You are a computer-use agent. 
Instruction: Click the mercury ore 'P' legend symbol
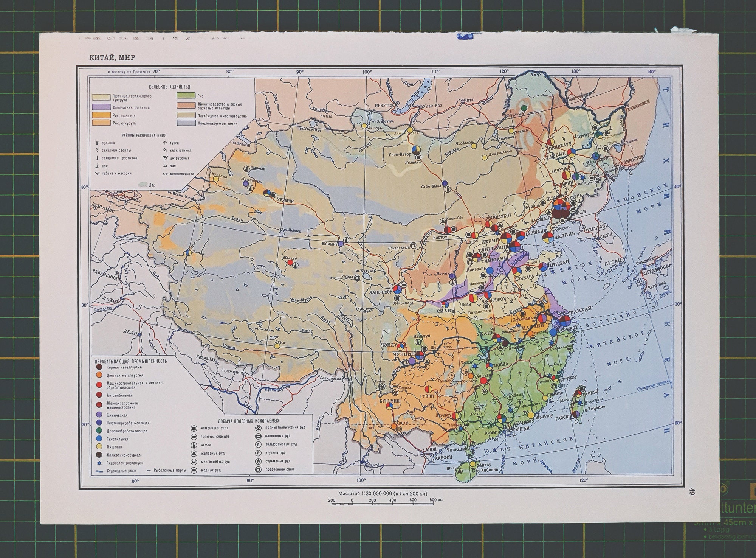(258, 453)
